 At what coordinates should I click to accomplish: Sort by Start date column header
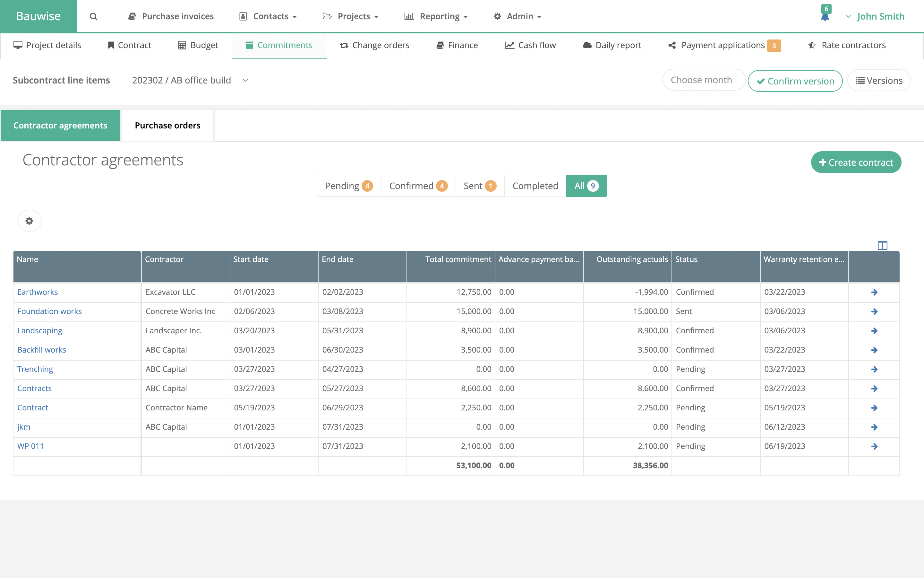tap(274, 267)
